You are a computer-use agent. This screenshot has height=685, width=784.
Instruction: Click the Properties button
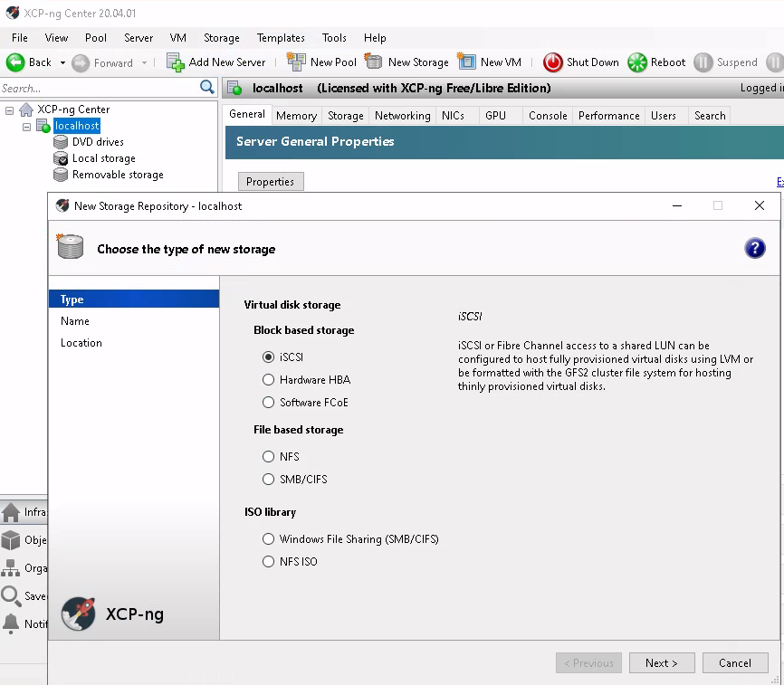271,182
